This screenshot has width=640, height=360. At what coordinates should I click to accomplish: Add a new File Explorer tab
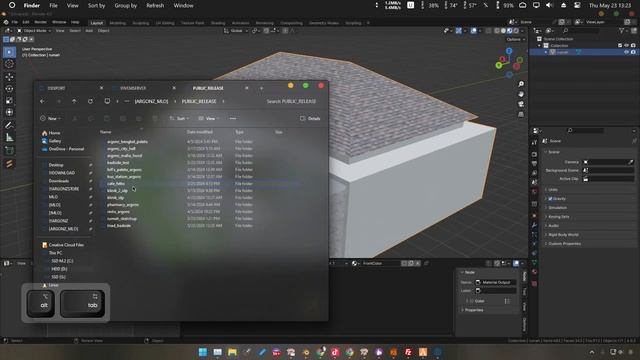[262, 88]
